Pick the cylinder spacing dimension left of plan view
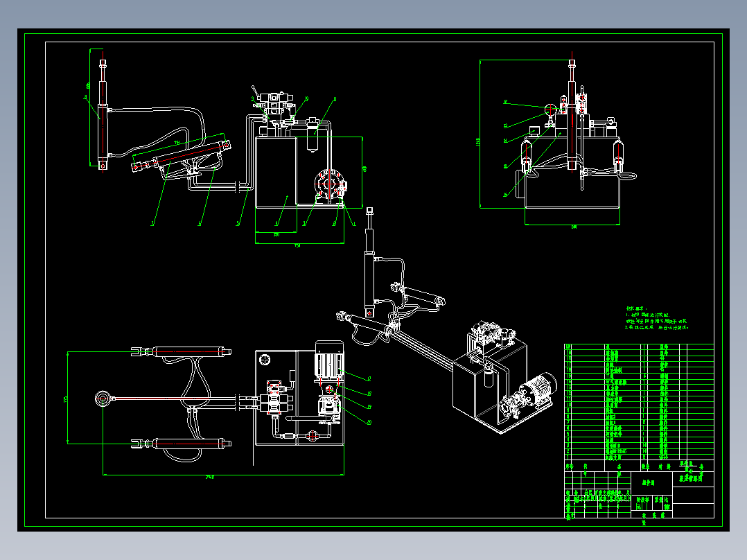This screenshot has height=560, width=747. click(x=65, y=399)
